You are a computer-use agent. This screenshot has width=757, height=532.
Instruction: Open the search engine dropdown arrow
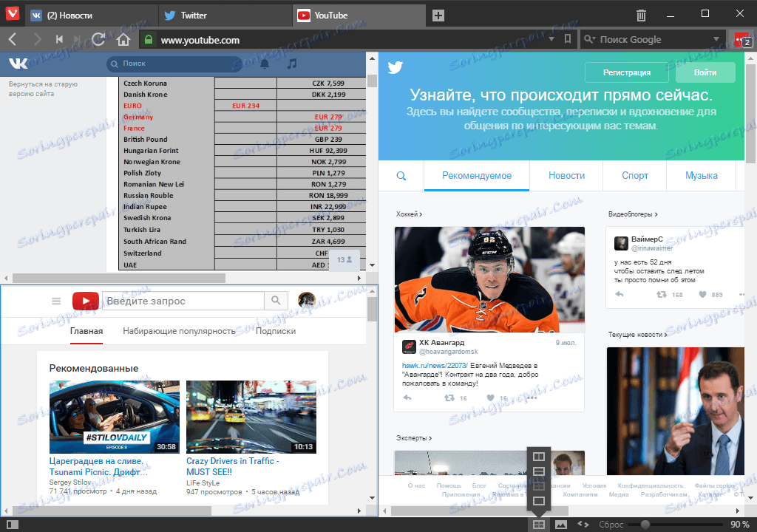coord(716,39)
